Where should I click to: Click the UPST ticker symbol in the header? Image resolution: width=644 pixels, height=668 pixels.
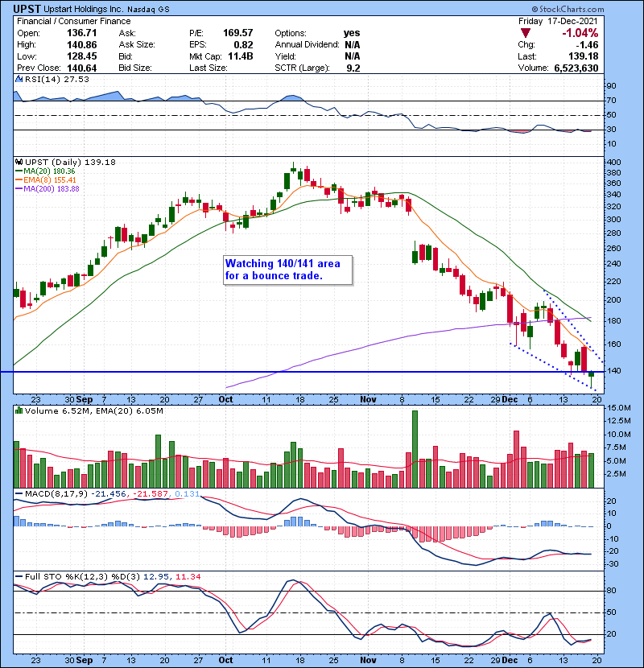[x=27, y=9]
